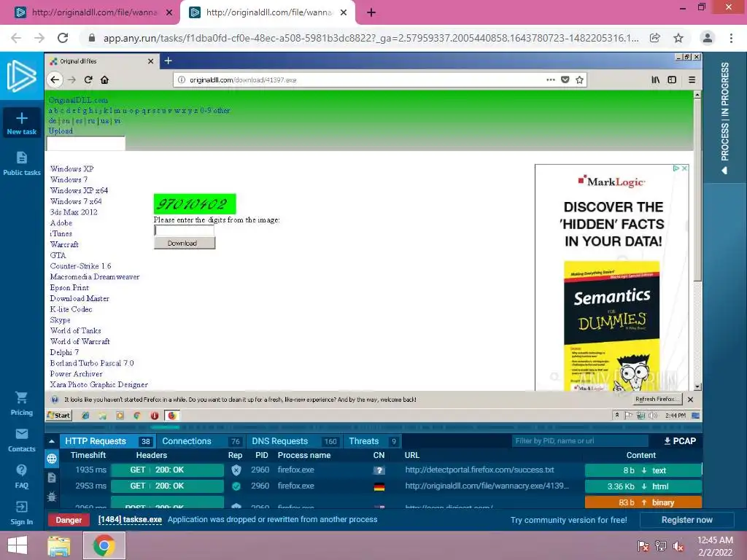Click Firefox icon in sandbox taskbar
The width and height of the screenshot is (747, 560).
point(172,416)
